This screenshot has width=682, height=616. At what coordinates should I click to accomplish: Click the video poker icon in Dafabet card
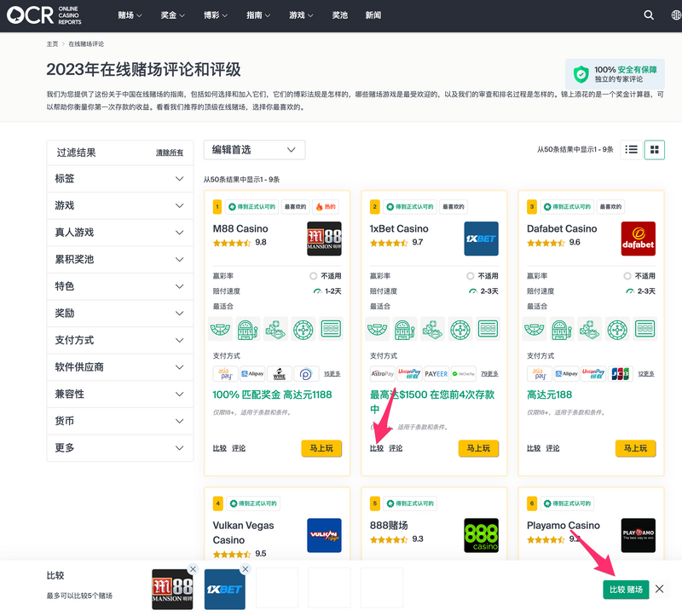[644, 330]
